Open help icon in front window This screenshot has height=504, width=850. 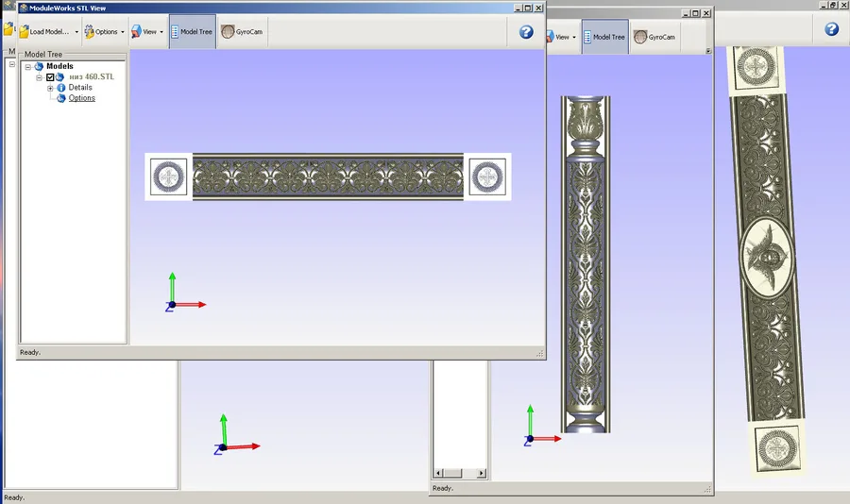tap(526, 32)
